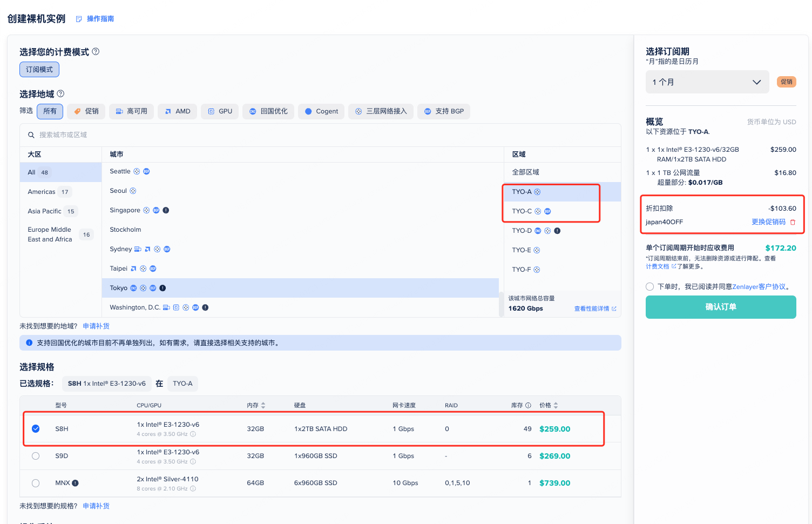The height and width of the screenshot is (524, 812).
Task: Click info icon beside S8H cores spec
Action: [193, 434]
